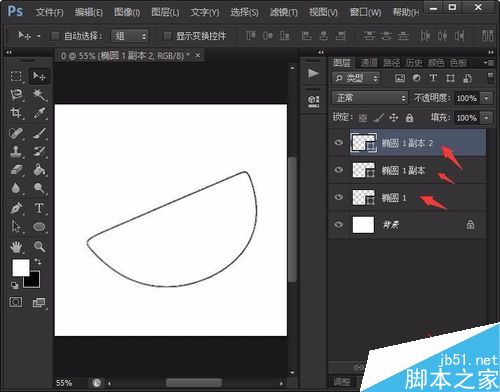Open the 图像(I) menu
500x392 pixels.
(x=127, y=13)
